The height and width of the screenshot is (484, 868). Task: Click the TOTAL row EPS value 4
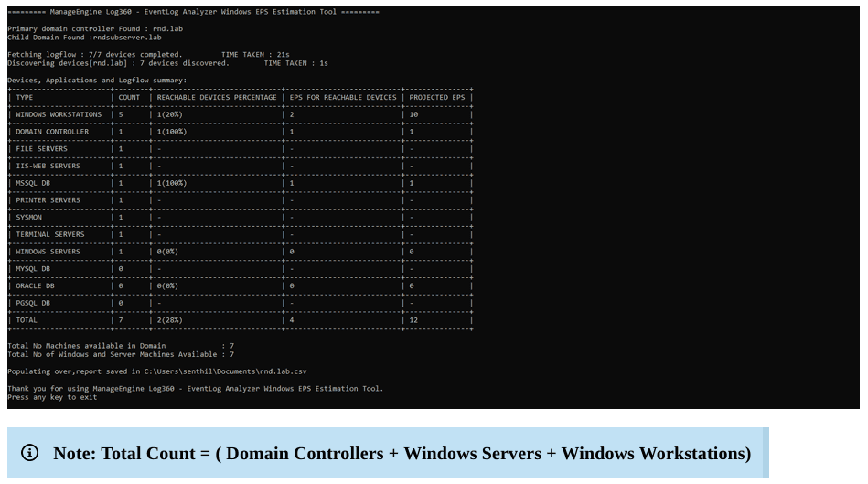292,320
